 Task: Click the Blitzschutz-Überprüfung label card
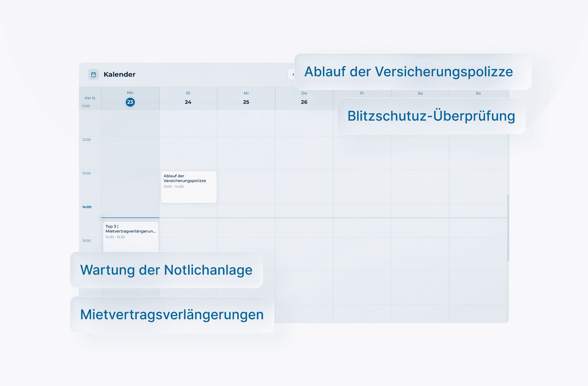(431, 116)
